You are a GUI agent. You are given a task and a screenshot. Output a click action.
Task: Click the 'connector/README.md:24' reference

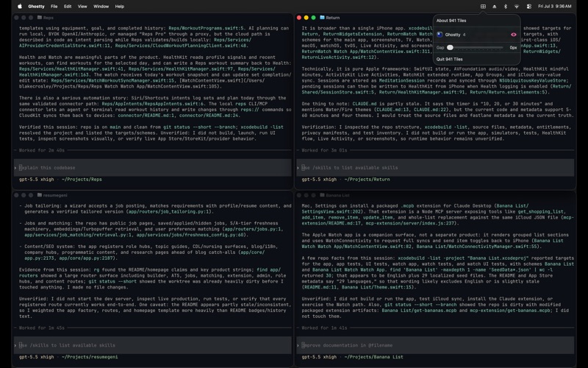[x=209, y=116]
